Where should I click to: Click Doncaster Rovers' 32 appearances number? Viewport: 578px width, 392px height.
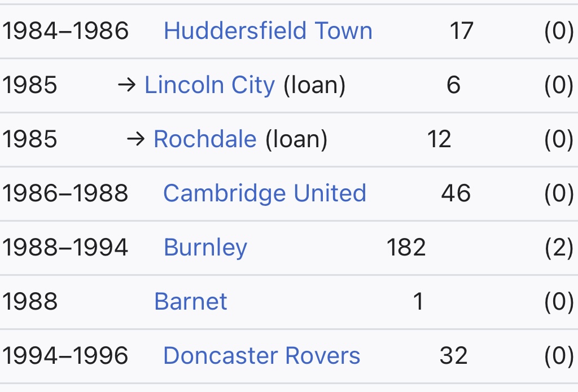453,356
